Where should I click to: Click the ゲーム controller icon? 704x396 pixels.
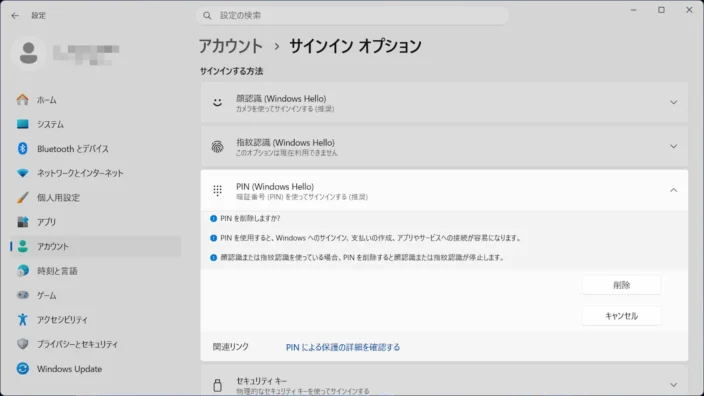coord(22,295)
